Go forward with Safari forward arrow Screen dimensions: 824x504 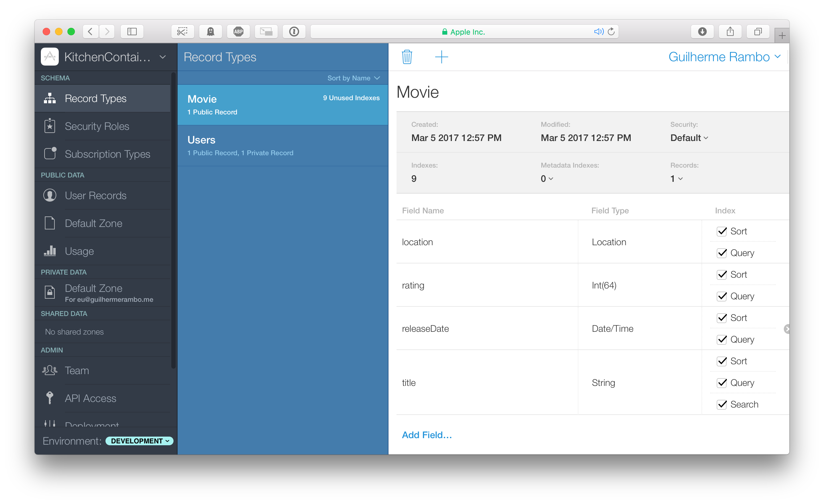[x=107, y=32]
